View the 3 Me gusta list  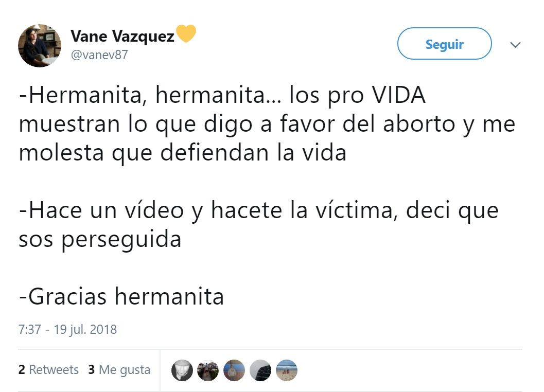(119, 370)
